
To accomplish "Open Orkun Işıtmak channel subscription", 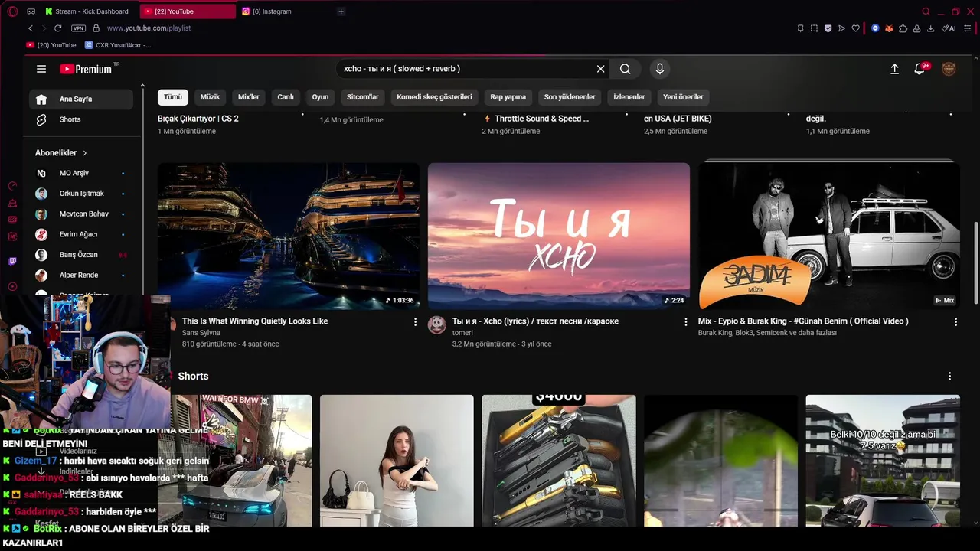I will [81, 194].
